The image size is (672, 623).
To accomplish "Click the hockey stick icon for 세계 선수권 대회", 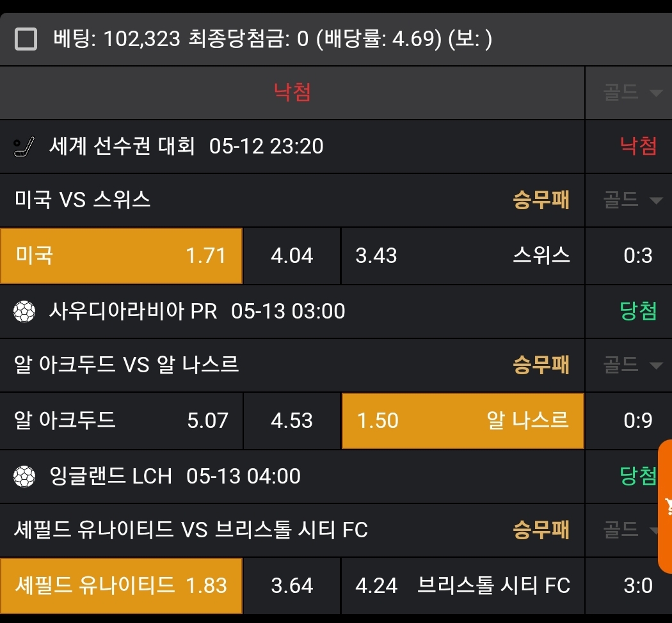I will pyautogui.click(x=24, y=147).
